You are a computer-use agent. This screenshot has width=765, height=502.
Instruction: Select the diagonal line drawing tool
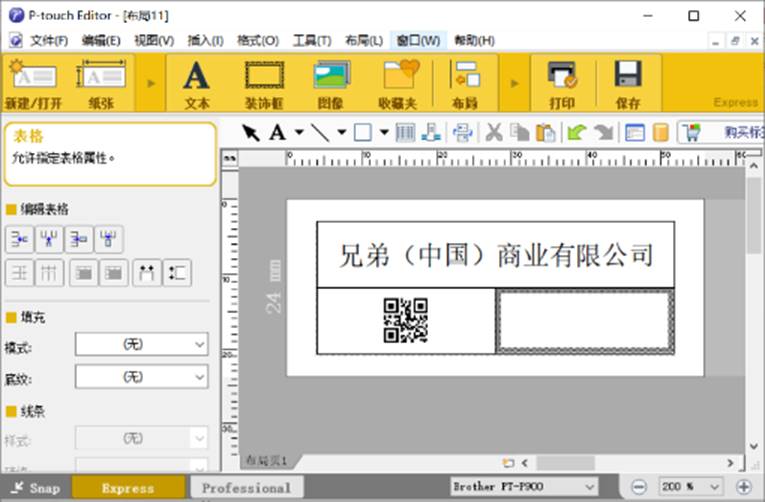pyautogui.click(x=320, y=133)
